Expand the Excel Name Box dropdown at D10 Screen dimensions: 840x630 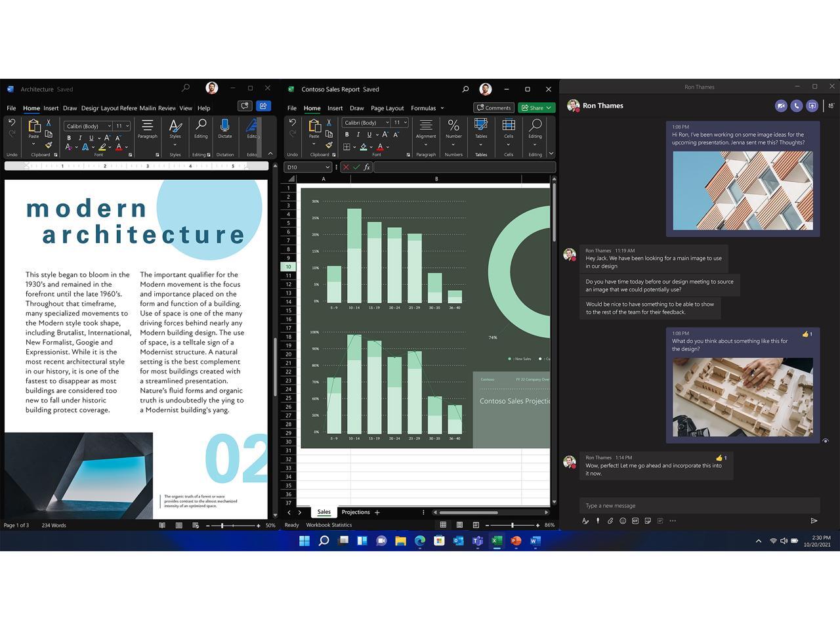pyautogui.click(x=327, y=167)
